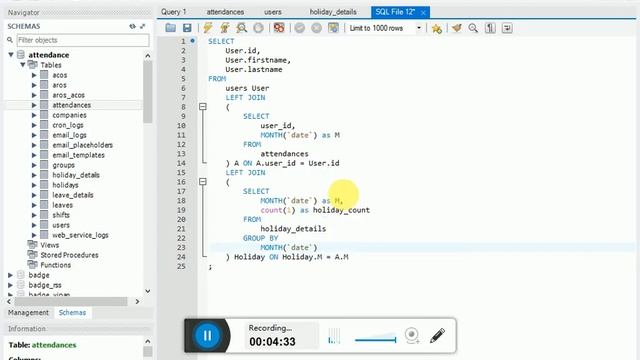Select the groups table
This screenshot has width=640, height=360.
pyautogui.click(x=63, y=165)
